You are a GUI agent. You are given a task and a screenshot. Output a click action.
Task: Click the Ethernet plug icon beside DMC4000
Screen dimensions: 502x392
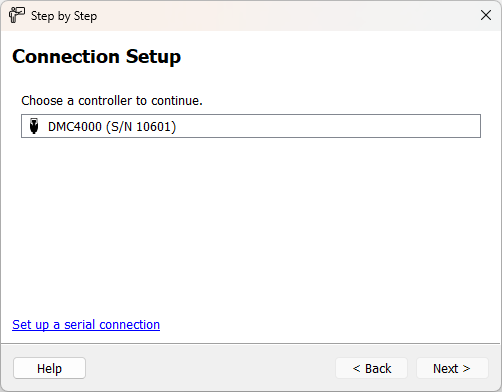tap(34, 126)
